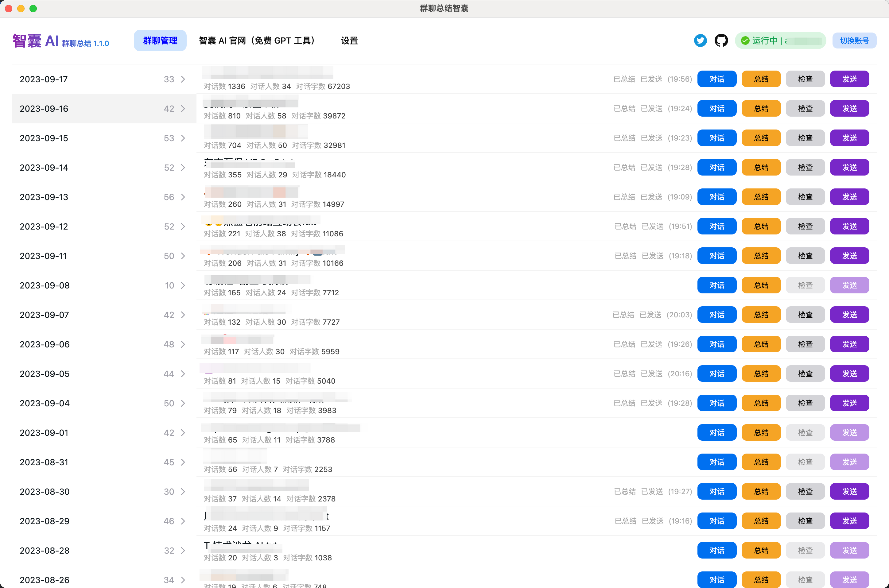Expand the 2023-09-01 date chevron
Viewport: 889px width, 588px height.
point(183,433)
